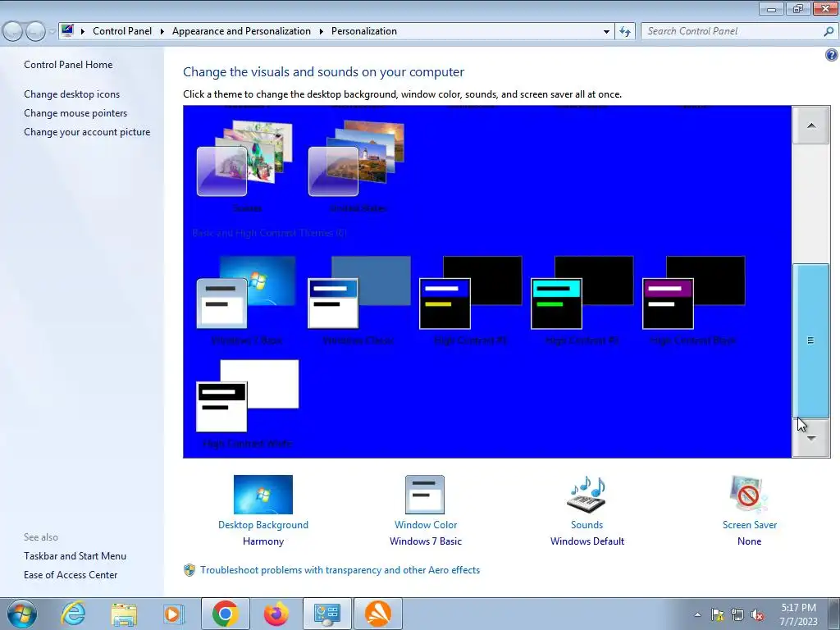
Task: Click the Desktop Background text link
Action: (x=263, y=525)
